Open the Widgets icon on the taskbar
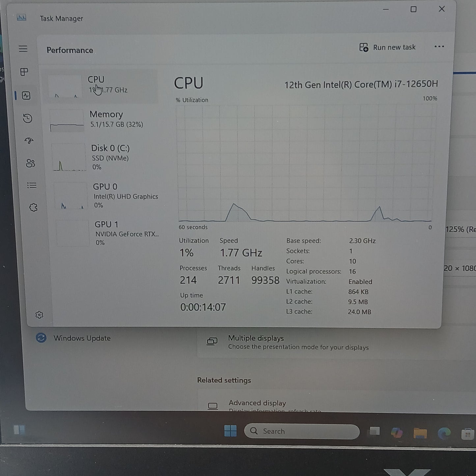 [x=19, y=430]
